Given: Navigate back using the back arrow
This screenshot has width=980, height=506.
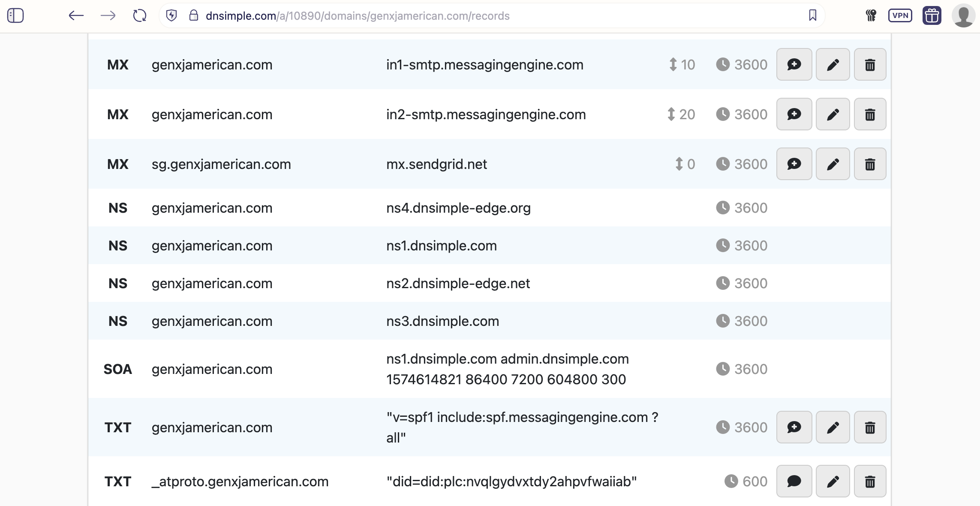Looking at the screenshot, I should 75,16.
